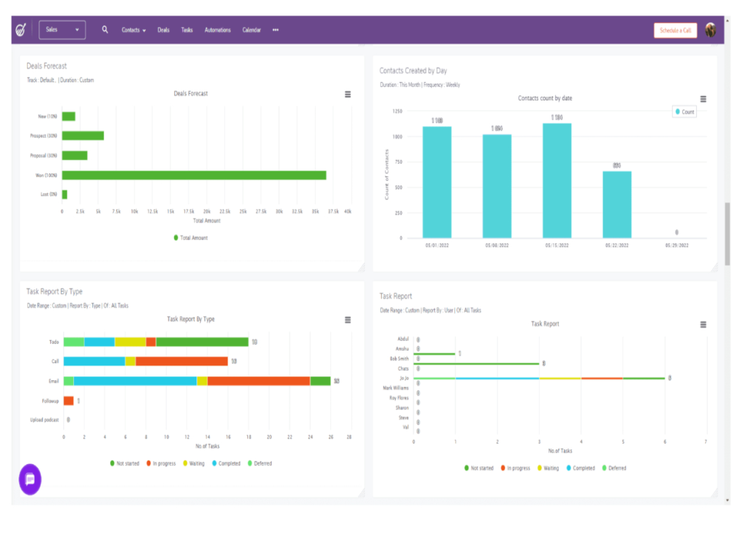The width and height of the screenshot is (756, 544).
Task: Open the ellipsis overflow menu in navbar
Action: click(x=275, y=30)
